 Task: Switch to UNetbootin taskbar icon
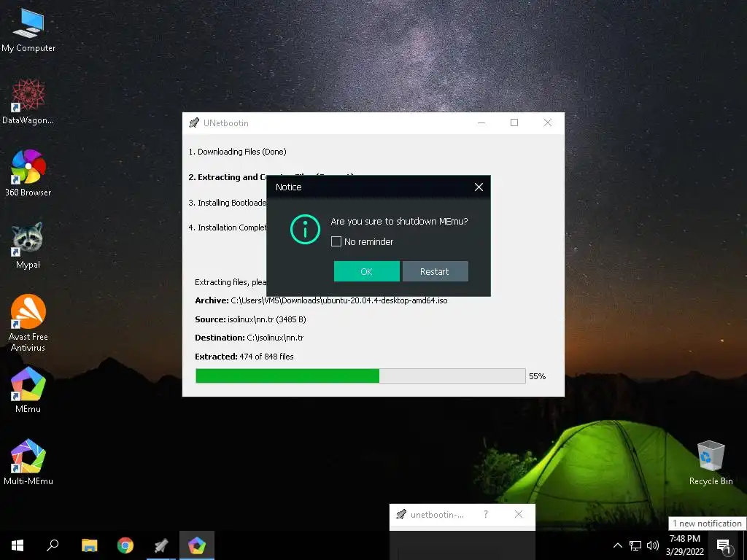tap(161, 545)
